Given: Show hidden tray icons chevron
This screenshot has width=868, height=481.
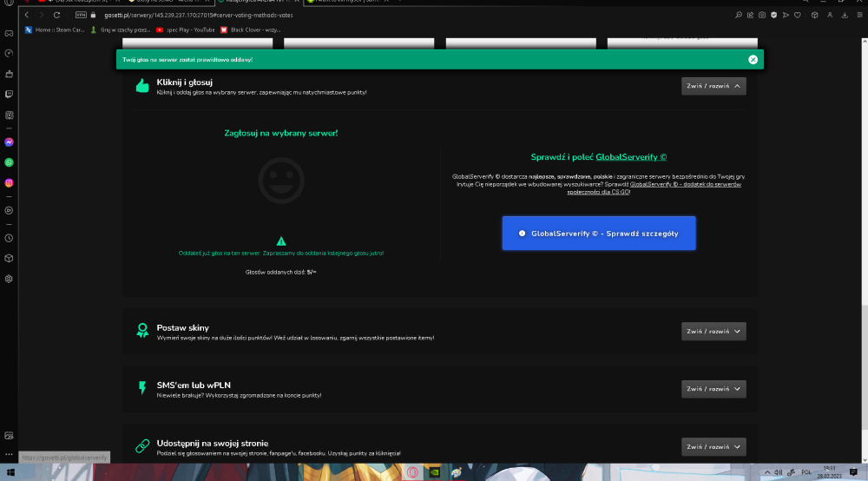Looking at the screenshot, I should 766,472.
